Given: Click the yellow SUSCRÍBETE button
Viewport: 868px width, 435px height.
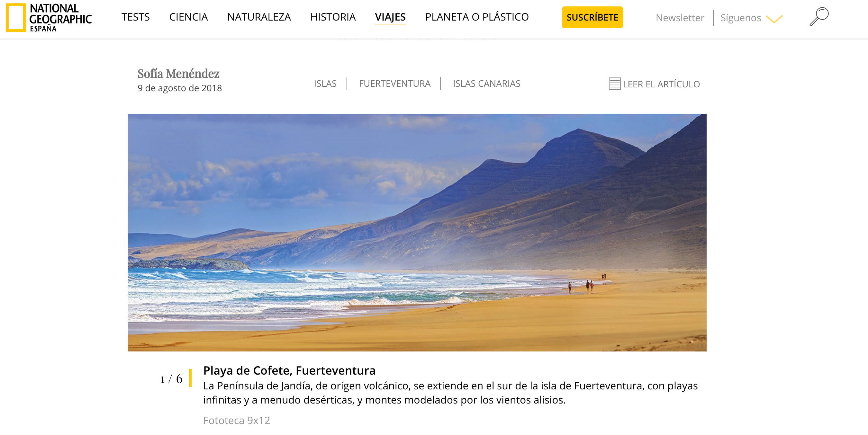Looking at the screenshot, I should tap(592, 17).
